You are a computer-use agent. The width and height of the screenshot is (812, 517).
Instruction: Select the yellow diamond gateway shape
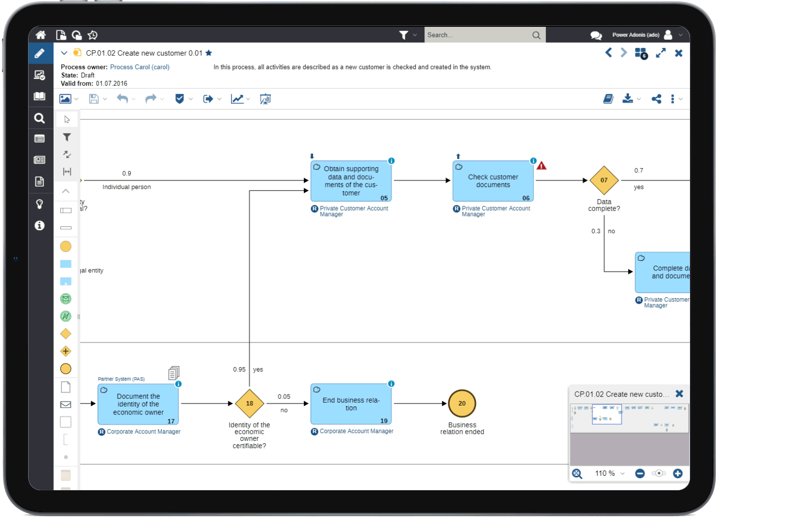point(66,334)
